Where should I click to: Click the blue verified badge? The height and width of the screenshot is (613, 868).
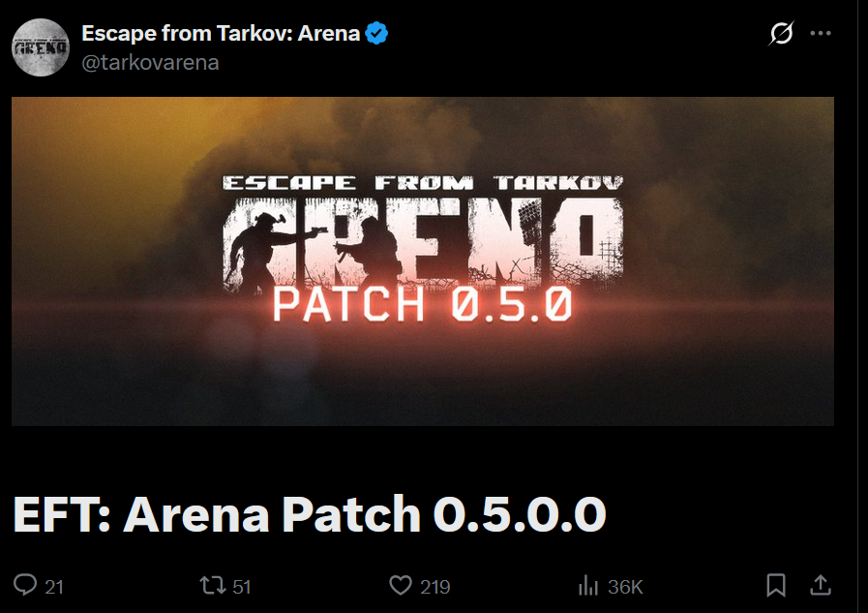376,33
